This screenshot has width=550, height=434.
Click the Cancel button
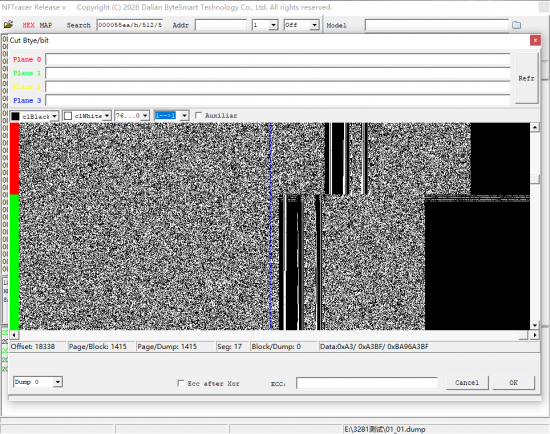(x=467, y=382)
